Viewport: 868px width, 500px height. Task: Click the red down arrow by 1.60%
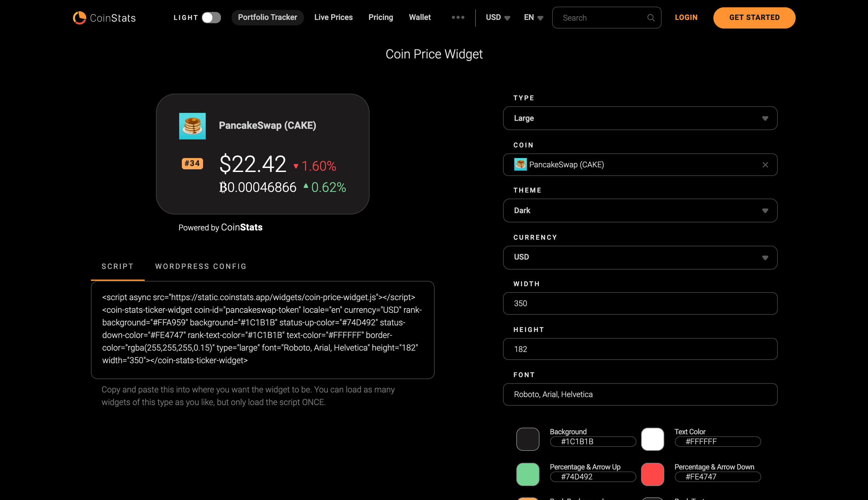(x=296, y=167)
